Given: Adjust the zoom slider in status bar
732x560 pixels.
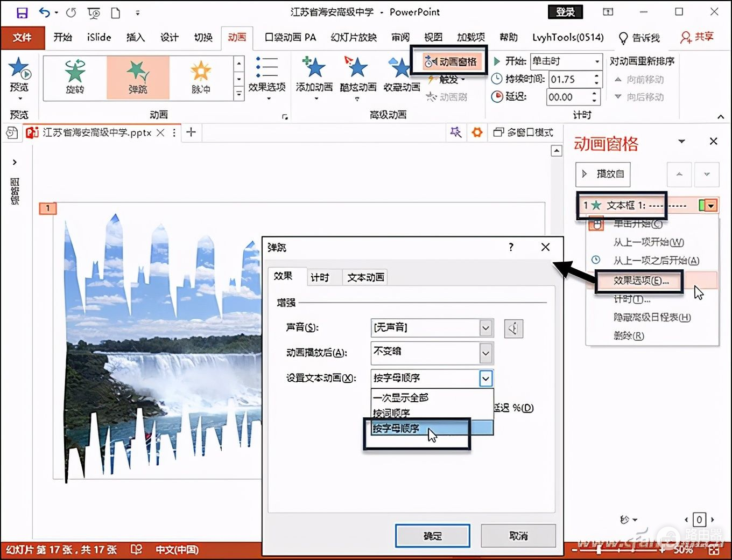Looking at the screenshot, I should (599, 550).
